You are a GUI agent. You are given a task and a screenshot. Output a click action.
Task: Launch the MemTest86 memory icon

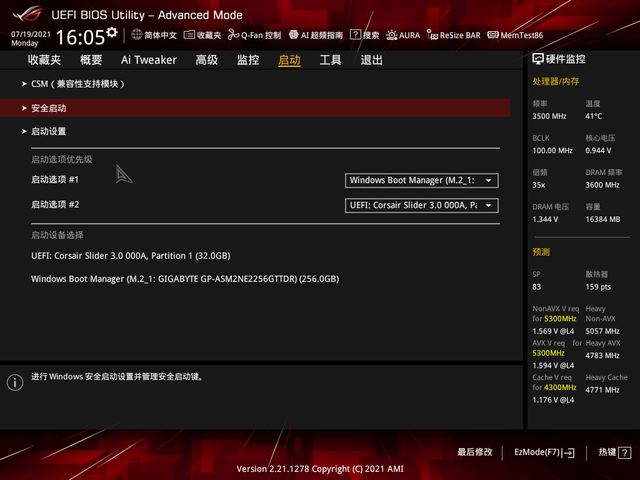pyautogui.click(x=493, y=35)
